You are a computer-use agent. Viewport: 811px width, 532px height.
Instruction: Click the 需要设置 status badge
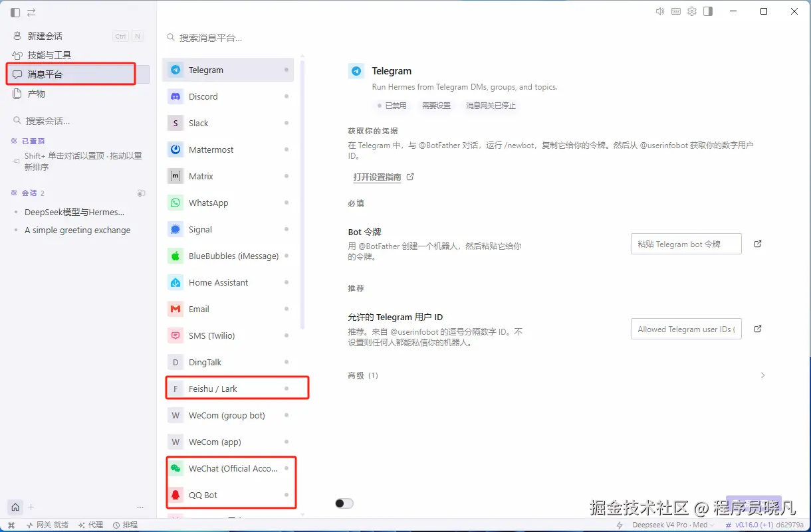click(x=436, y=106)
